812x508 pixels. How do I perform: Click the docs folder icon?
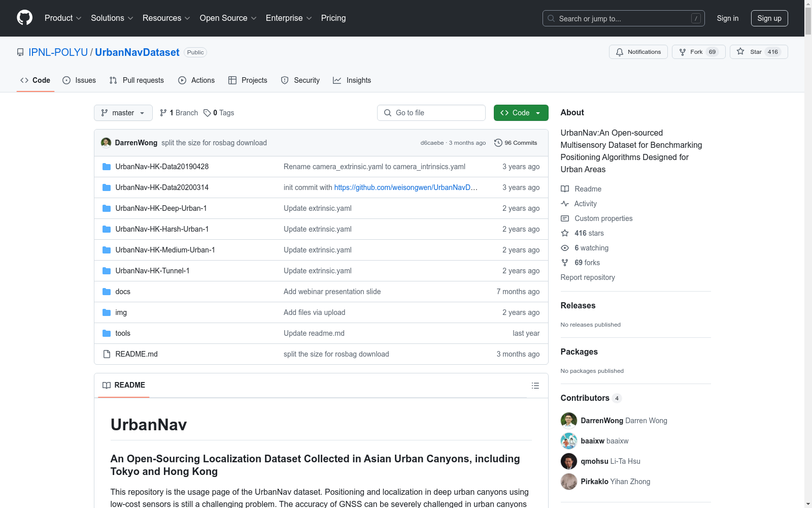(107, 292)
